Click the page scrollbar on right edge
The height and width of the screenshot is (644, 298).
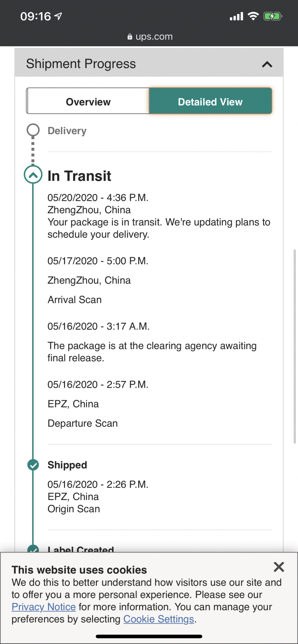click(x=294, y=346)
